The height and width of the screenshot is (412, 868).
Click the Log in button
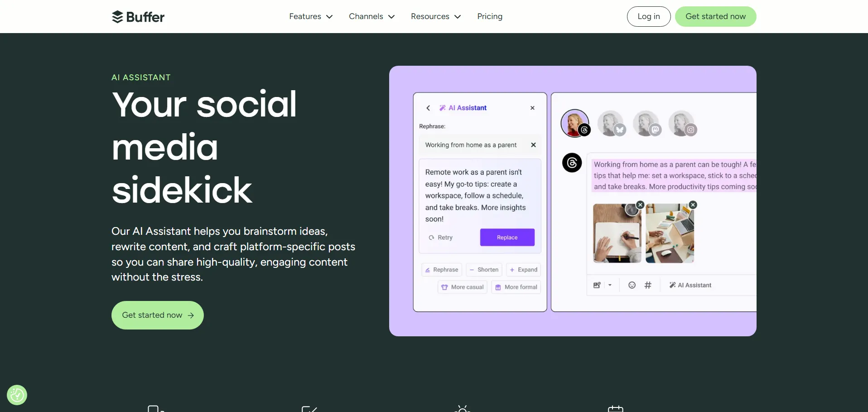tap(649, 16)
